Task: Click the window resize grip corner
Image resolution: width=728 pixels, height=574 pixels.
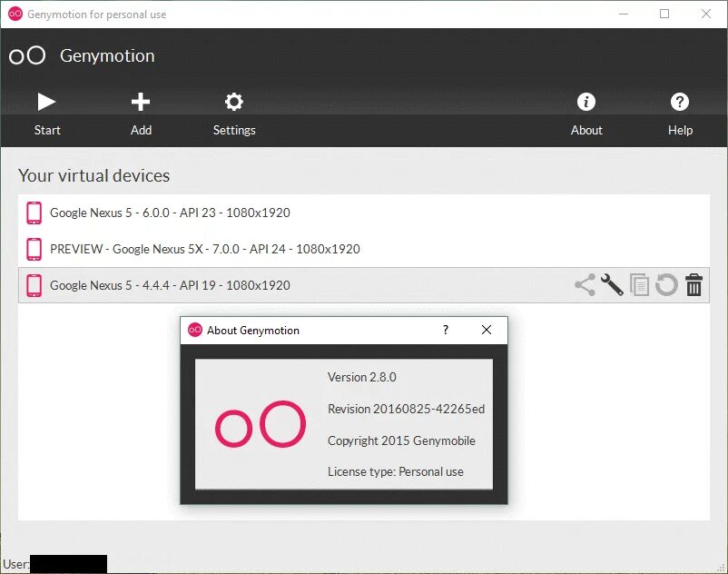Action: 721,567
